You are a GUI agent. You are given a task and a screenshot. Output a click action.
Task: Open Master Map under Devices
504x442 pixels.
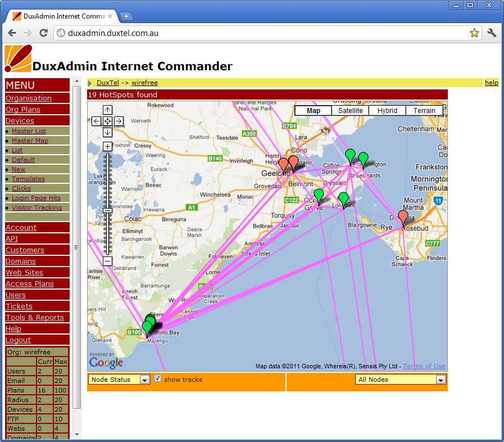30,141
